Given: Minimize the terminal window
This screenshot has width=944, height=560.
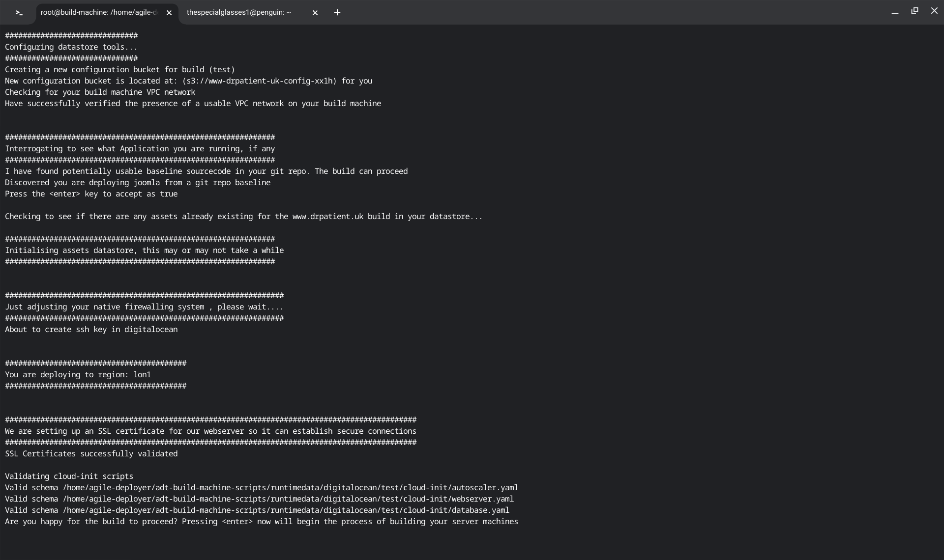Looking at the screenshot, I should [895, 12].
